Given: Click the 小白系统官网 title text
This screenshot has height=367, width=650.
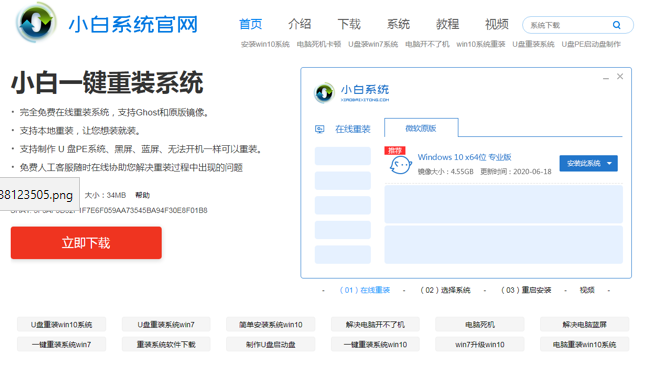Looking at the screenshot, I should (133, 24).
